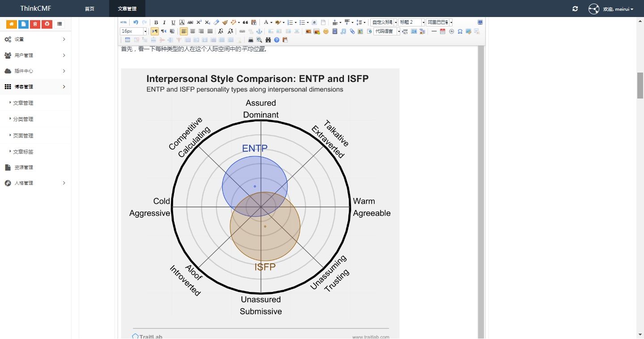Toggle the editor fullscreen mode icon
Screen dimensions: 644x339
480,22
